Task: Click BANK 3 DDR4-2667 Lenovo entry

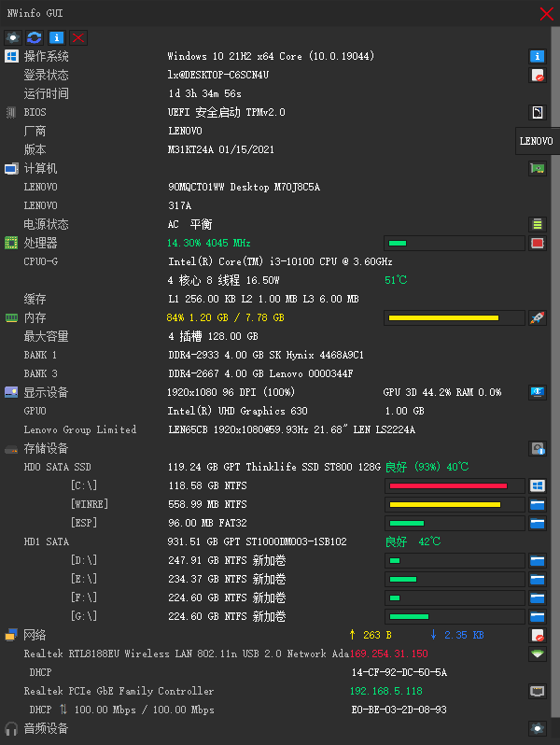Action: tap(260, 373)
